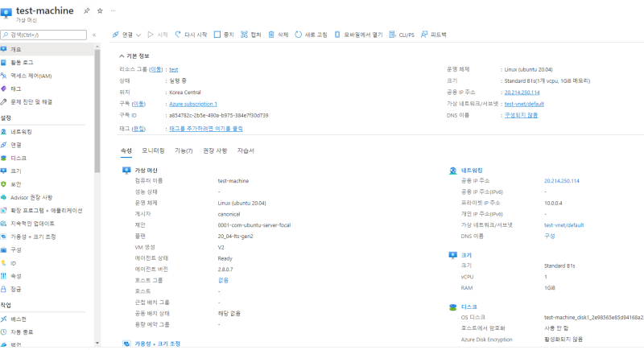Click the 디스크 disks sidebar icon

(x=4, y=158)
